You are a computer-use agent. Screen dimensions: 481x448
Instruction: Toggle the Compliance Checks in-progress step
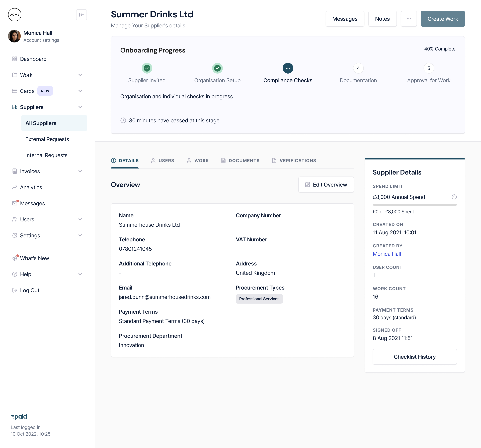(288, 68)
